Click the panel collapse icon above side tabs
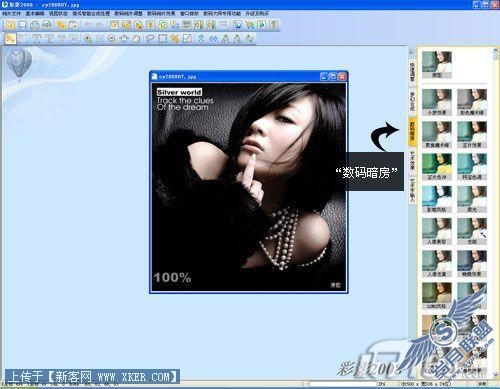 pyautogui.click(x=412, y=51)
